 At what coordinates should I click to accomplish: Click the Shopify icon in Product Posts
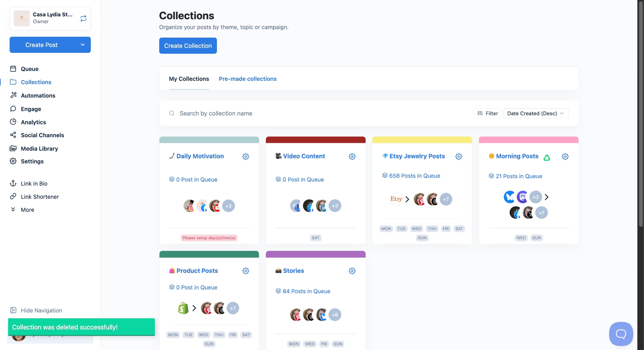tap(183, 308)
